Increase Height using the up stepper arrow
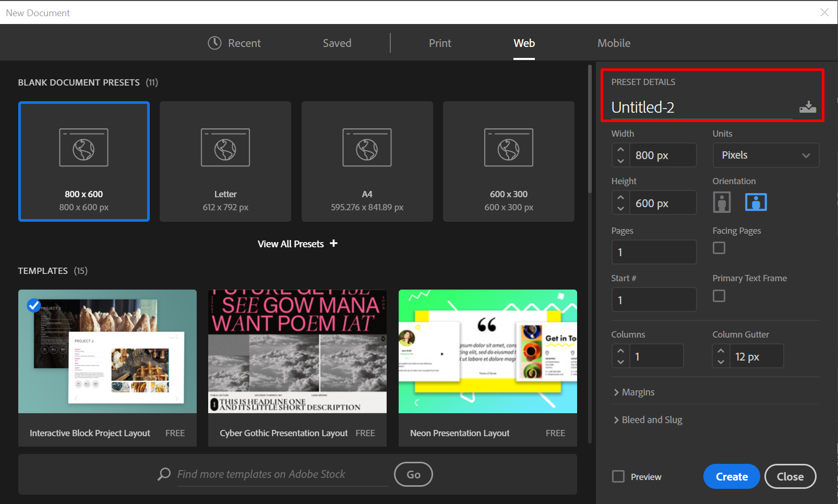The width and height of the screenshot is (838, 504). [620, 197]
